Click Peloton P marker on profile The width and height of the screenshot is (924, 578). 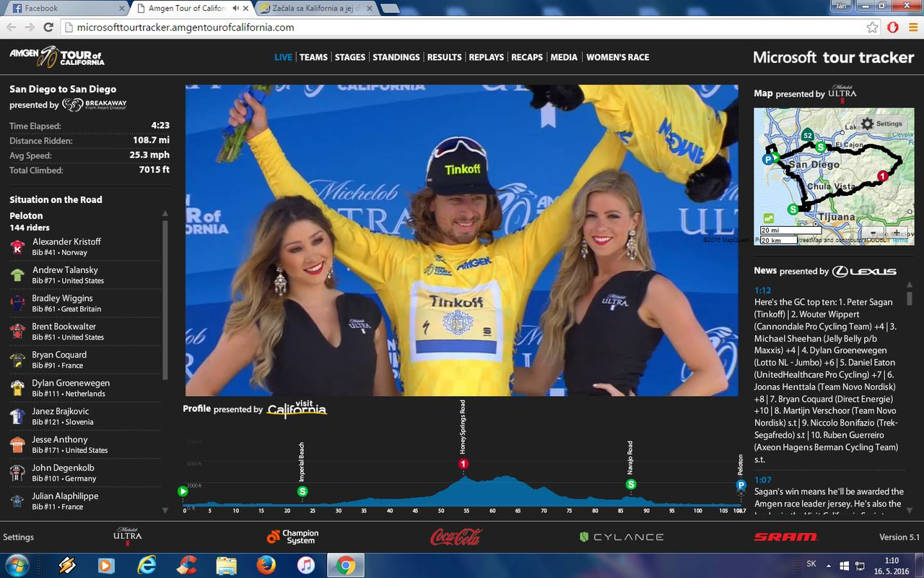pyautogui.click(x=741, y=485)
